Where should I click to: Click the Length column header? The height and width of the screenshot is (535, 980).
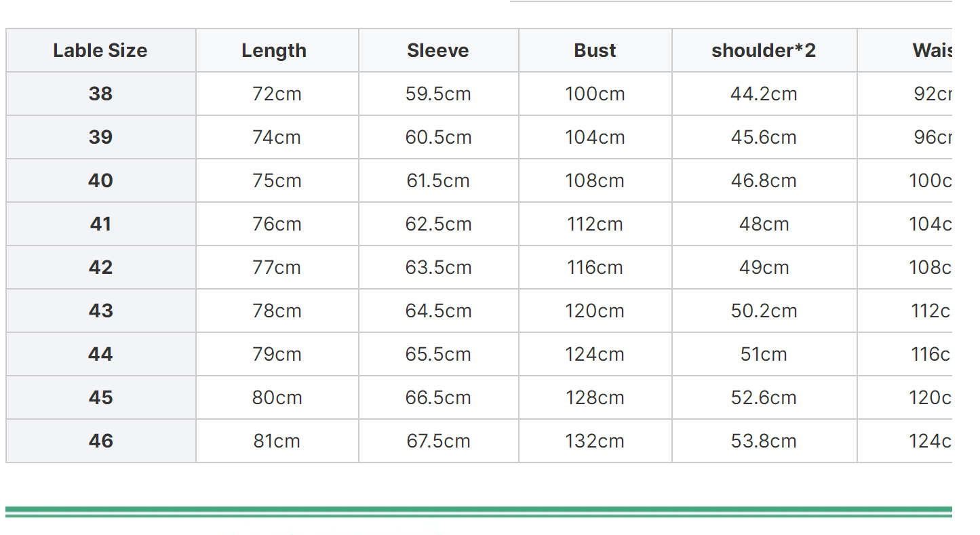pos(274,51)
